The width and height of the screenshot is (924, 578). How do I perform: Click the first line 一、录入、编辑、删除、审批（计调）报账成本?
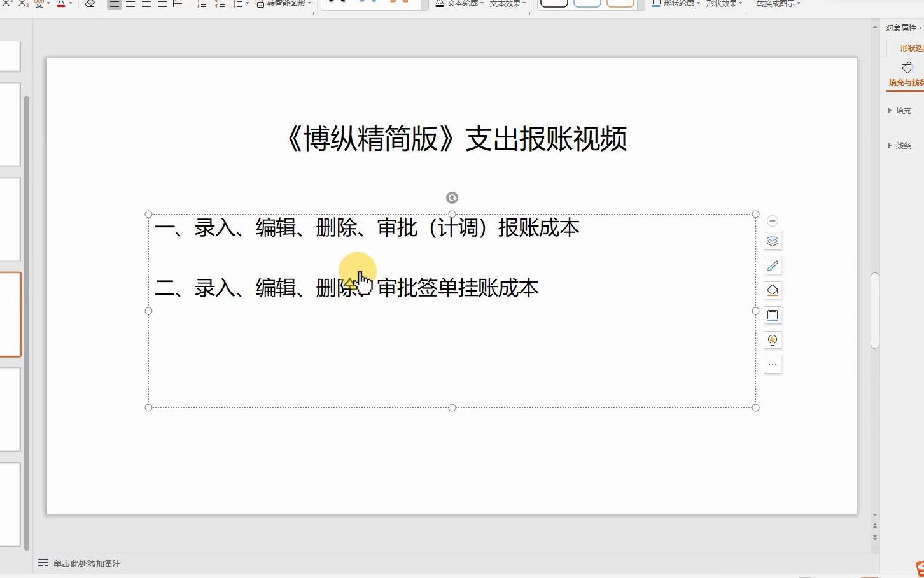367,227
